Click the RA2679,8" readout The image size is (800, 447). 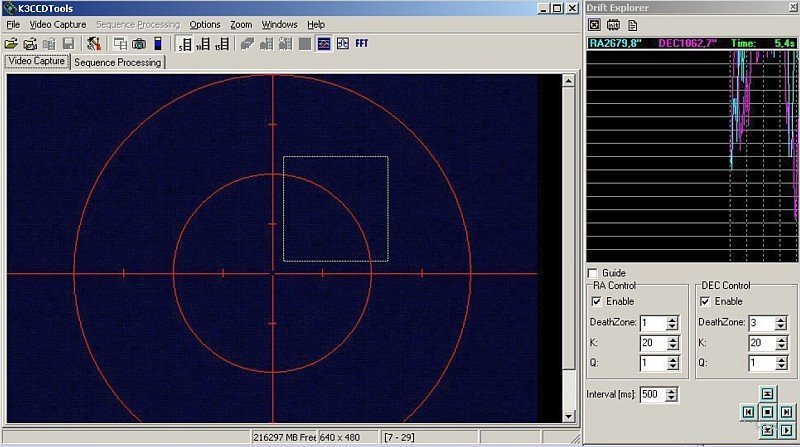615,43
